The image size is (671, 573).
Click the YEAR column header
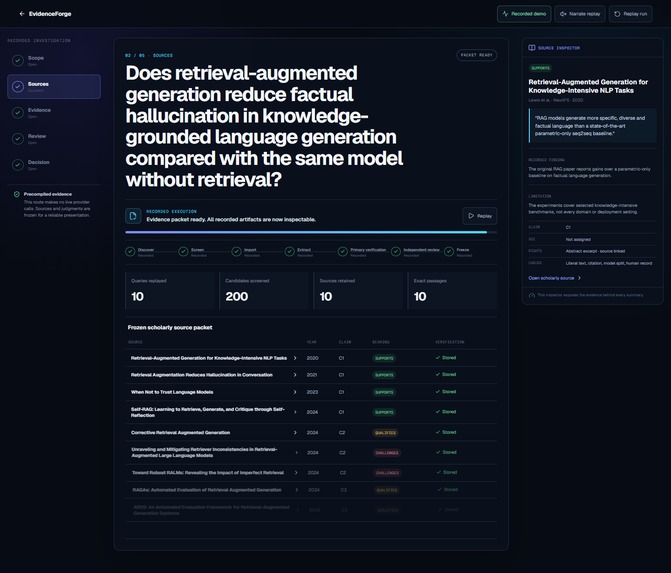tap(312, 342)
